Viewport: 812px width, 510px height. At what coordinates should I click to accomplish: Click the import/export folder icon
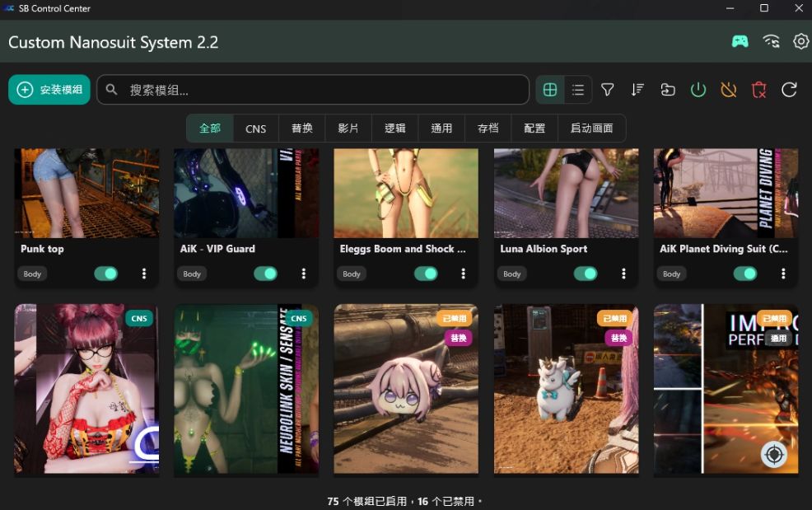pyautogui.click(x=668, y=90)
